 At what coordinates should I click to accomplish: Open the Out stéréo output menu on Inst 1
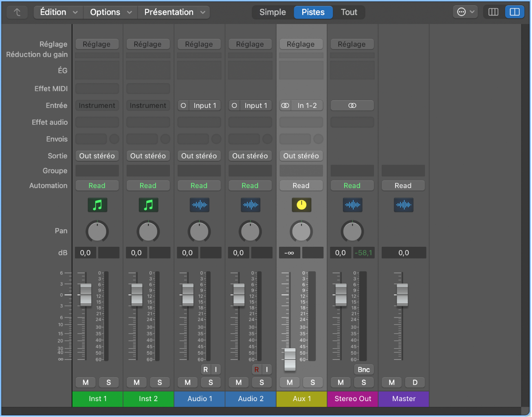[x=97, y=156]
